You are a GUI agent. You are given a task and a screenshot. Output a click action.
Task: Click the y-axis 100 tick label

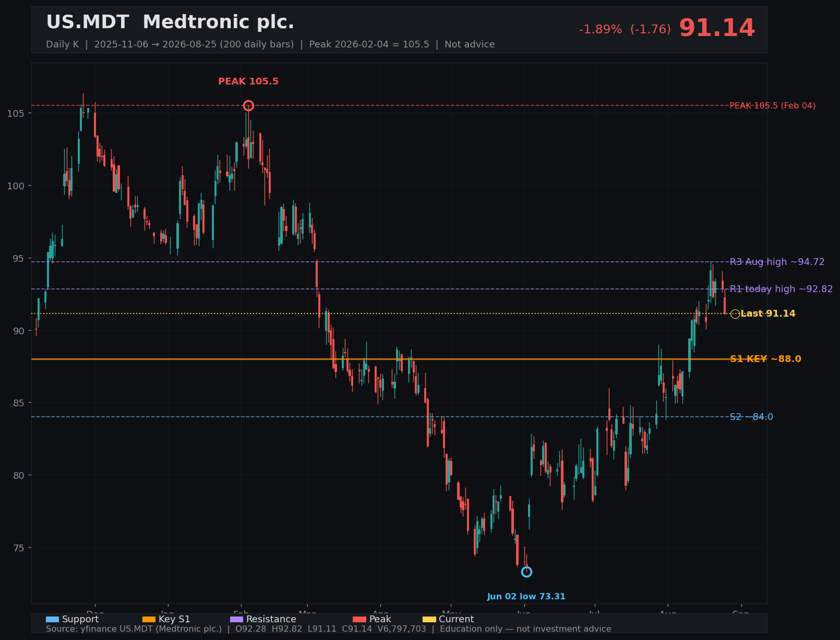[x=16, y=186]
